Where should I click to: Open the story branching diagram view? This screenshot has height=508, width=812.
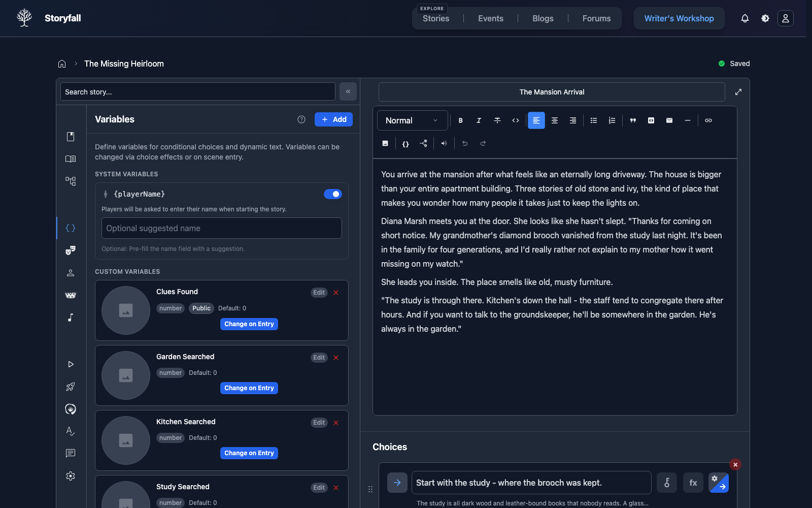point(71,181)
